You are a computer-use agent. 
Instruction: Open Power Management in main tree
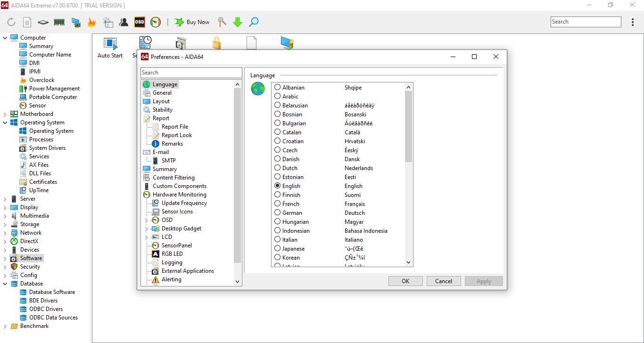click(54, 89)
